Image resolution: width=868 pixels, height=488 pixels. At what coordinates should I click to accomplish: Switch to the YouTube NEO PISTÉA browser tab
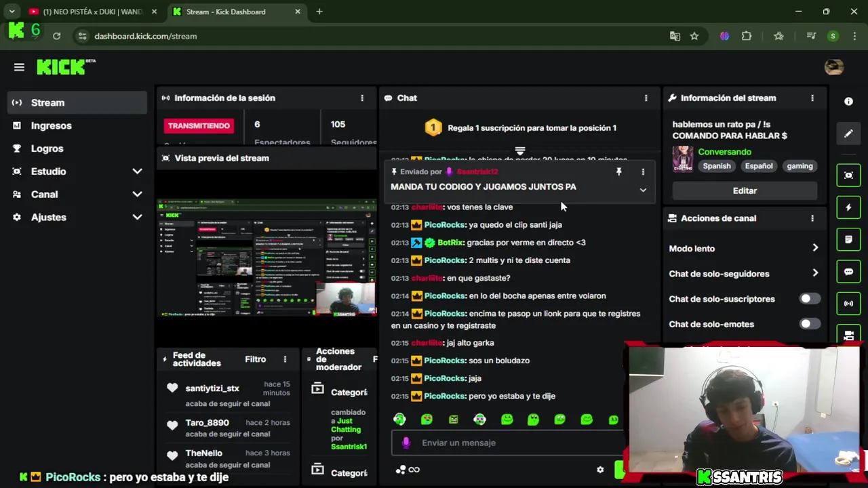point(93,12)
